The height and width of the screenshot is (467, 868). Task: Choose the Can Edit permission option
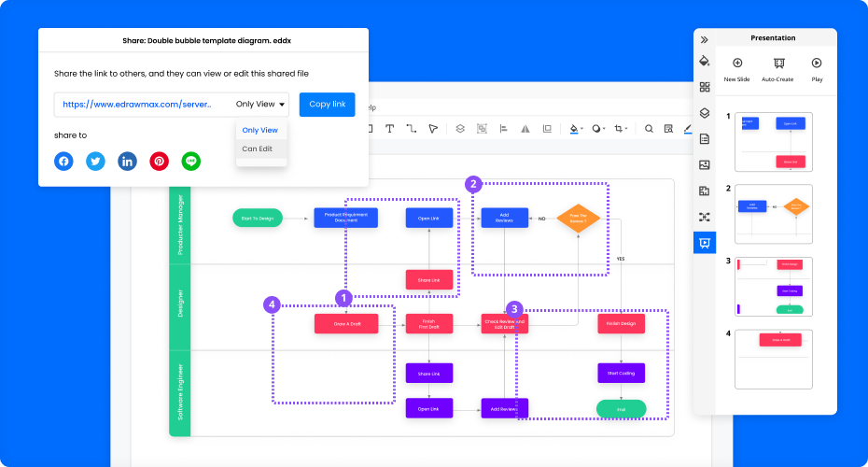pos(258,149)
